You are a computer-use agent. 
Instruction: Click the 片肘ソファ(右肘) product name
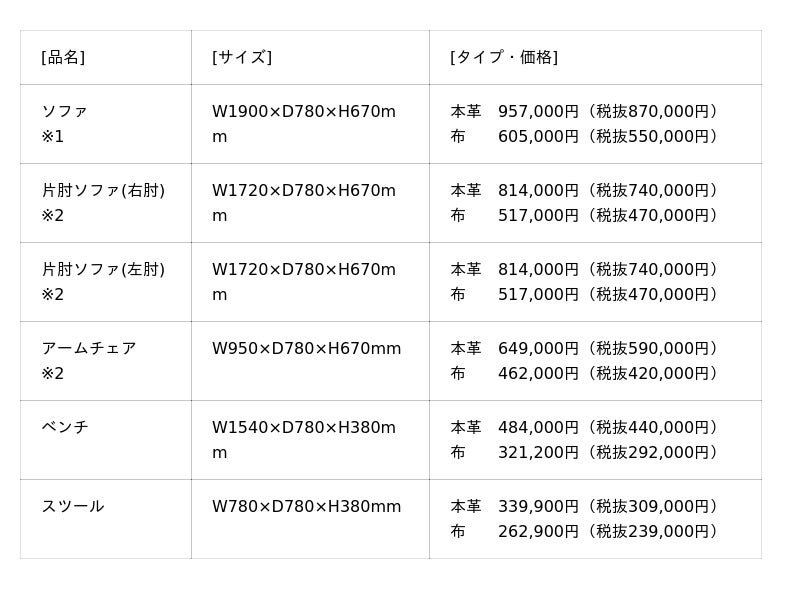tap(103, 191)
